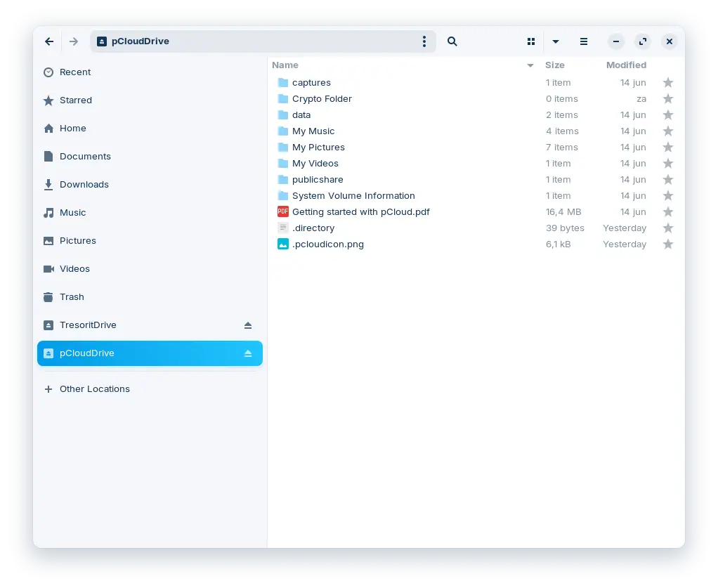The width and height of the screenshot is (718, 588).
Task: Open the hamburger main menu
Action: tap(583, 41)
